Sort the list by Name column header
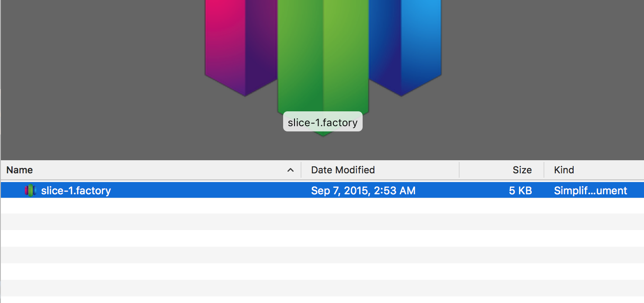Screen dimensions: 644x303 click(20, 170)
